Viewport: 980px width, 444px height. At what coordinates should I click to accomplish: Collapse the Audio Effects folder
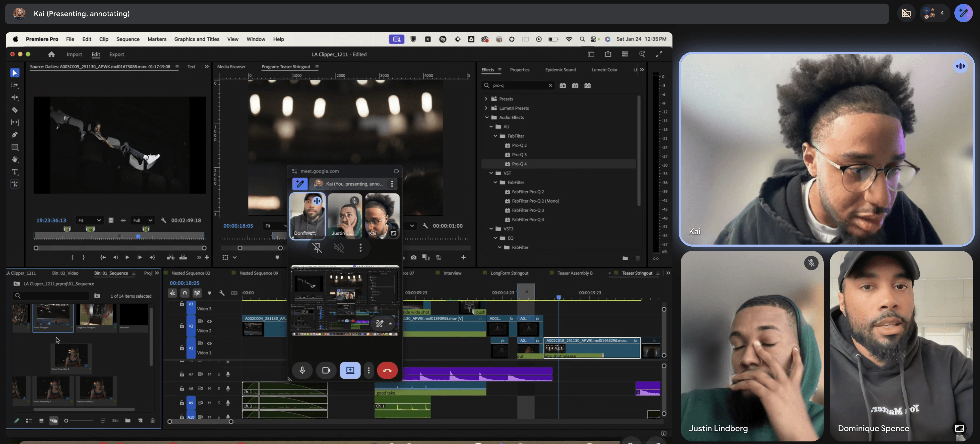[x=487, y=118]
